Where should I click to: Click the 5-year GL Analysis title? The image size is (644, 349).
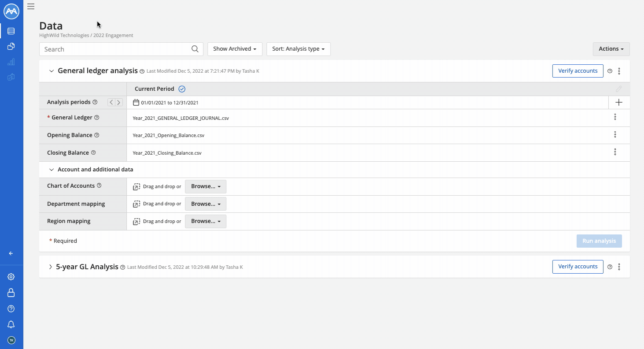coord(87,267)
